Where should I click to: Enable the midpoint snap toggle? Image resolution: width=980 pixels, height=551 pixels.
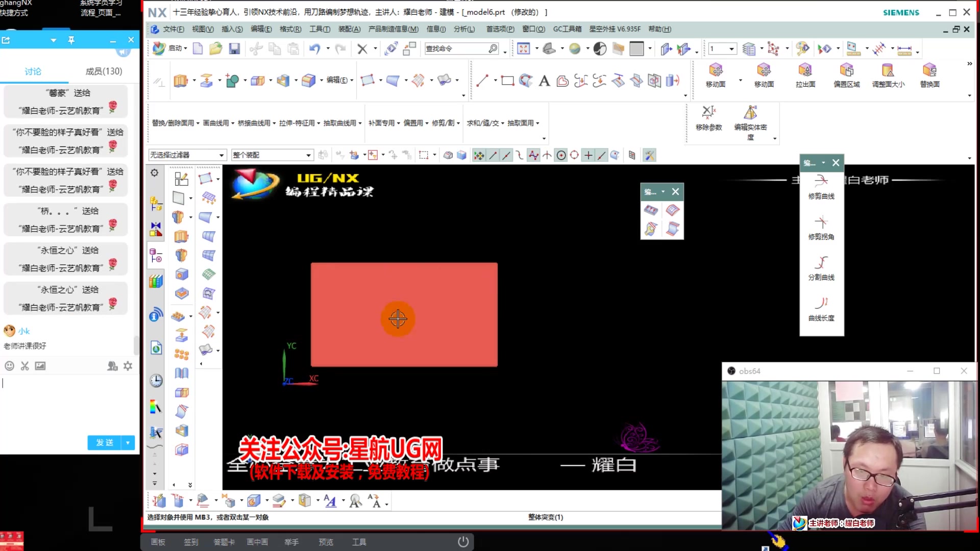point(506,155)
